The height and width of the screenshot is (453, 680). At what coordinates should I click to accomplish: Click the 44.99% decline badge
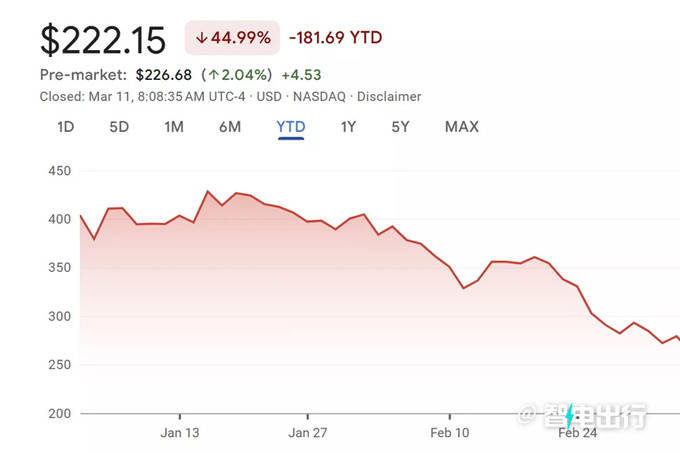pos(233,38)
